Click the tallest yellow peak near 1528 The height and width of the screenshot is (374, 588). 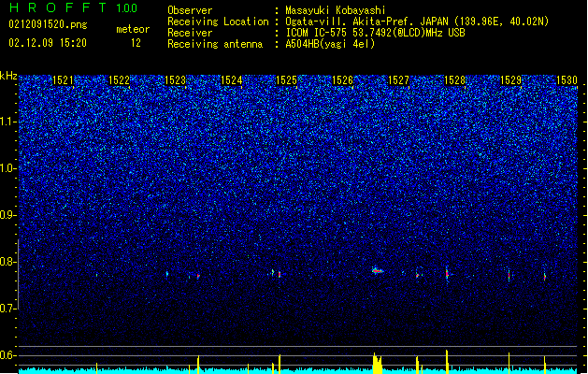point(447,362)
